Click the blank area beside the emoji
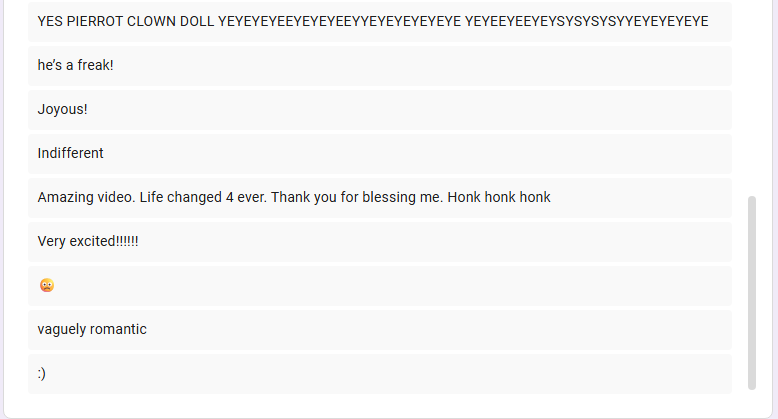Viewport: 778px width, 419px height. [392, 285]
